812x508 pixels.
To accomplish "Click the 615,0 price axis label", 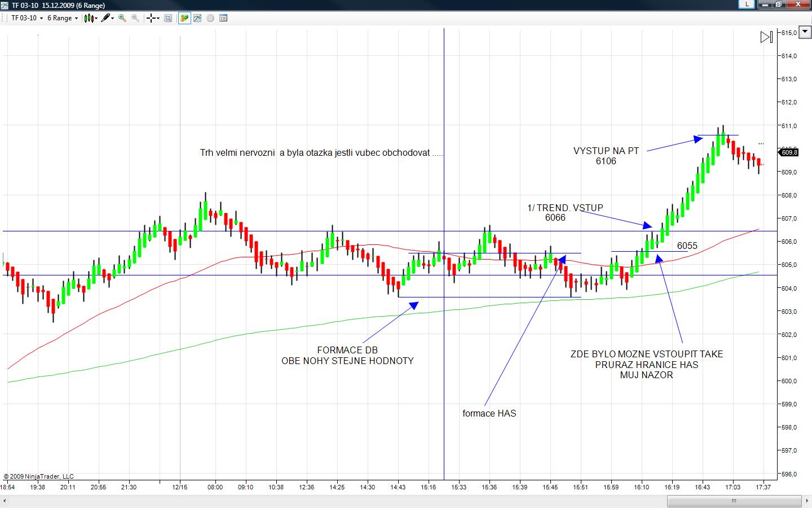I will click(789, 33).
